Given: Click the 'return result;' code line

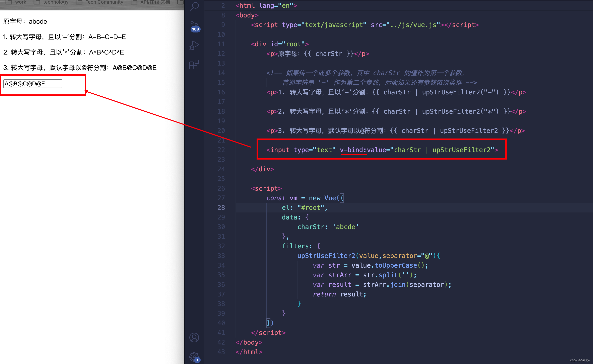Looking at the screenshot, I should [x=339, y=294].
